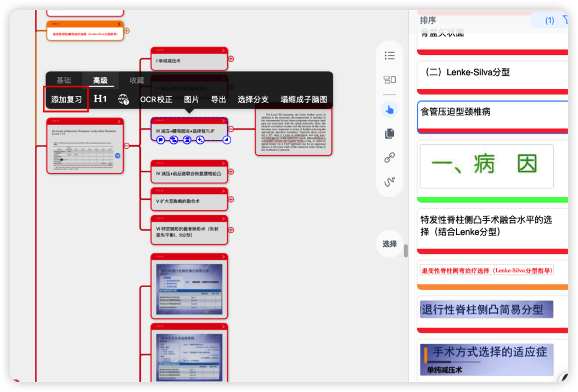Switch to the 基础 tab
This screenshot has height=392, width=578.
64,81
